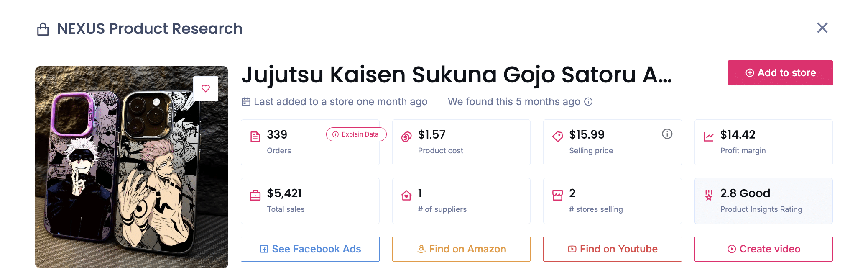Click the stores selling storefront icon
Image resolution: width=868 pixels, height=273 pixels.
[x=557, y=195]
